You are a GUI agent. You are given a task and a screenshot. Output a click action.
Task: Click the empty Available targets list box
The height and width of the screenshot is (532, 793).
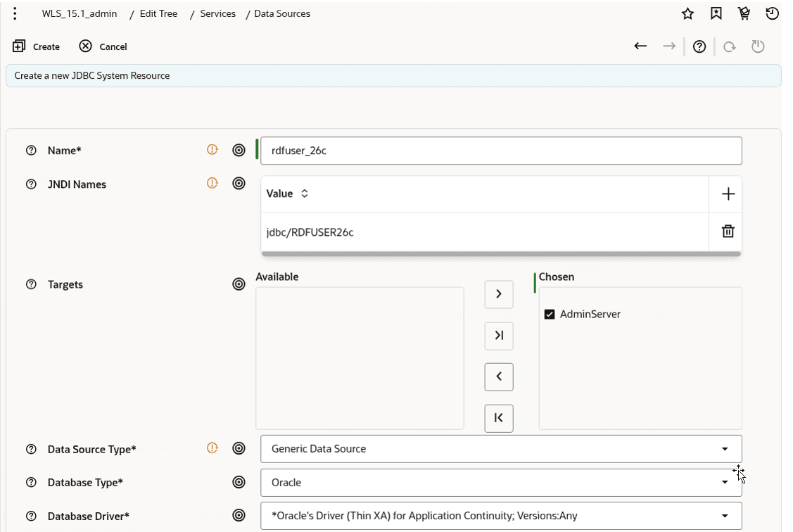click(360, 358)
